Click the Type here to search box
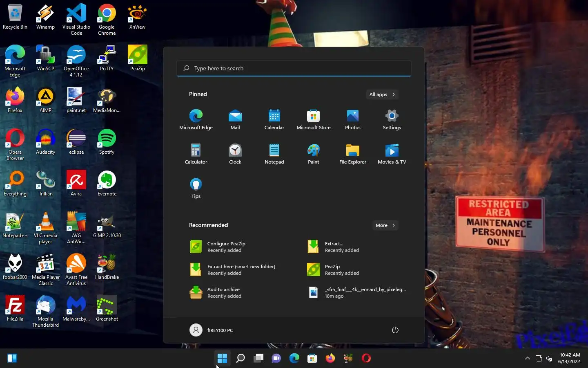Screen dimensions: 588x368 point(294,68)
